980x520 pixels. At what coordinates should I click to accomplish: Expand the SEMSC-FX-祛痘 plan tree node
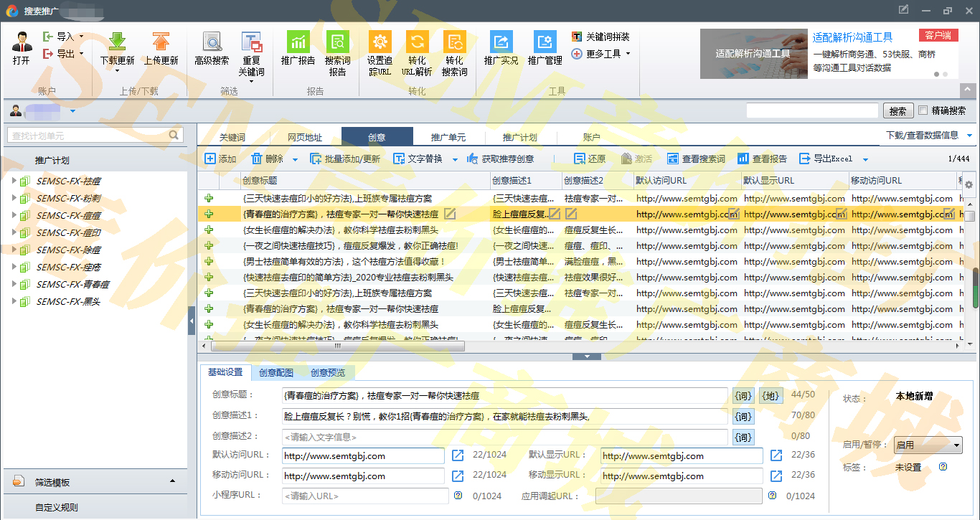pyautogui.click(x=14, y=181)
